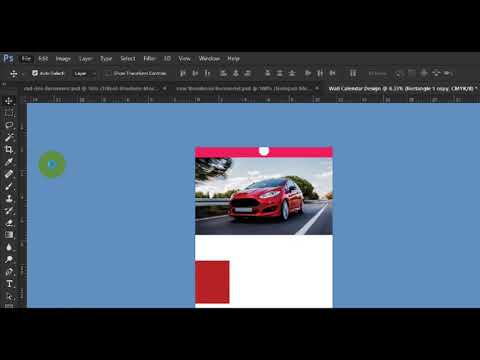Select the Move tool in the toolbox

click(9, 101)
